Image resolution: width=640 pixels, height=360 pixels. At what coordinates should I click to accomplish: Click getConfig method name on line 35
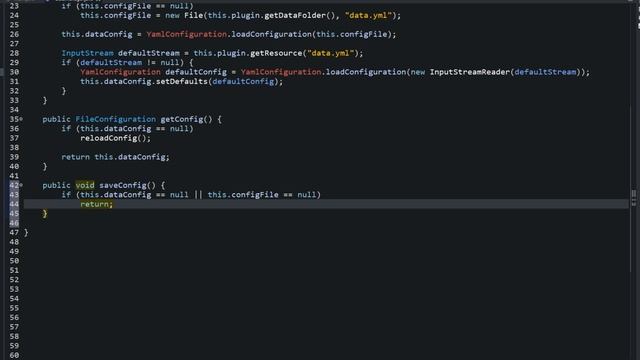click(182, 119)
